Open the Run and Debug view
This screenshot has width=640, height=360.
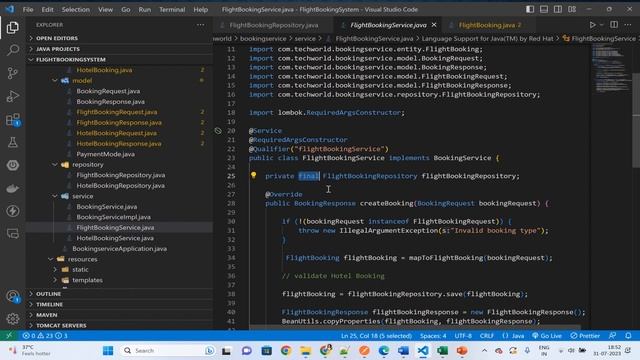[x=13, y=96]
